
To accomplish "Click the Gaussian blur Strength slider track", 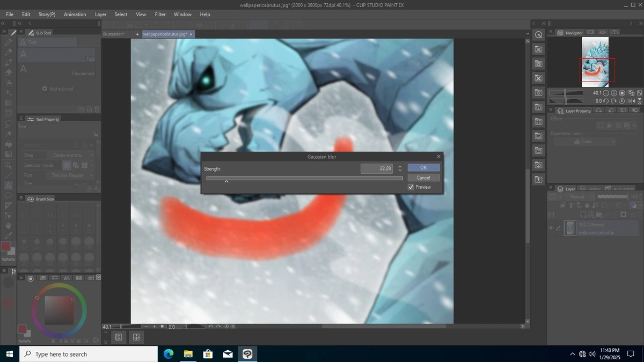I will pos(304,178).
